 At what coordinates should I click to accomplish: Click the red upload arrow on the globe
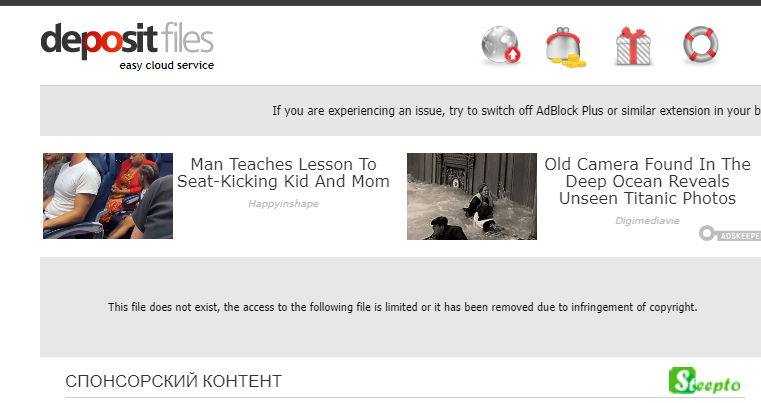click(513, 55)
